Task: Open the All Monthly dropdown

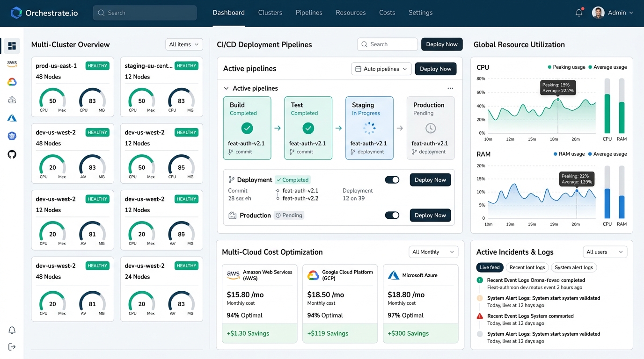Action: pos(433,252)
